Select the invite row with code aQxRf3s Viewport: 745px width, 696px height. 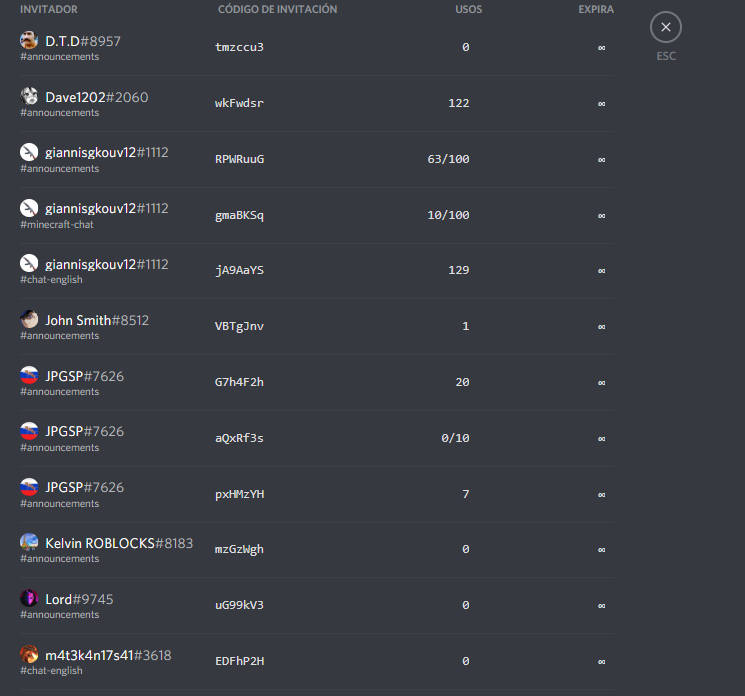[x=317, y=439]
